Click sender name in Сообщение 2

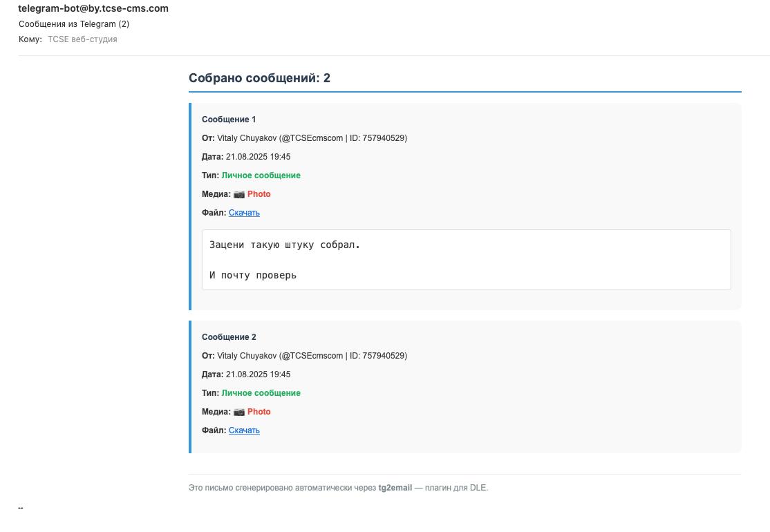click(247, 356)
